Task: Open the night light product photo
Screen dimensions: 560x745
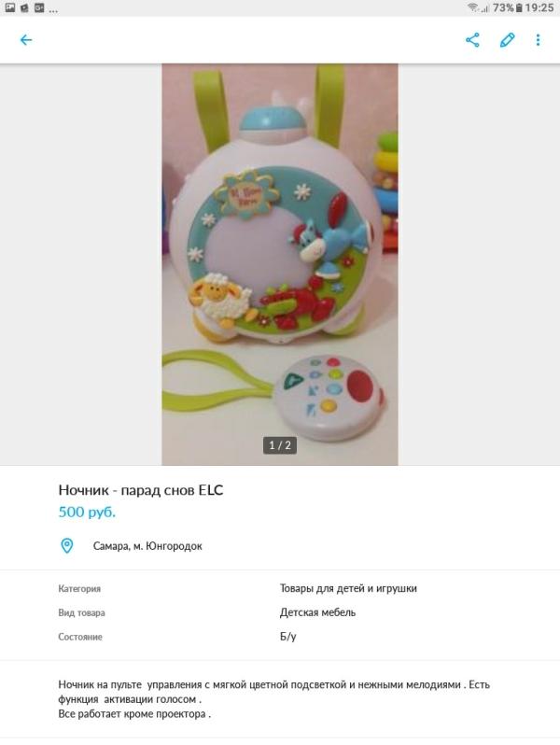Action: [280, 264]
